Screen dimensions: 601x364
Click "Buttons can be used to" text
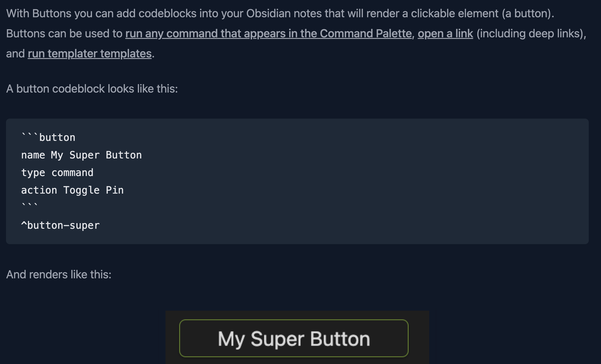coord(64,34)
